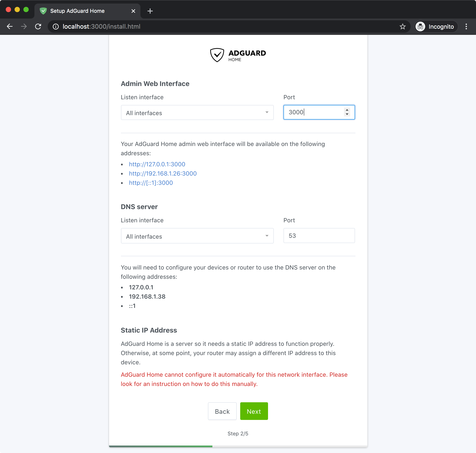Open DNS server listen interface dropdown
Viewport: 476px width, 453px height.
click(197, 236)
